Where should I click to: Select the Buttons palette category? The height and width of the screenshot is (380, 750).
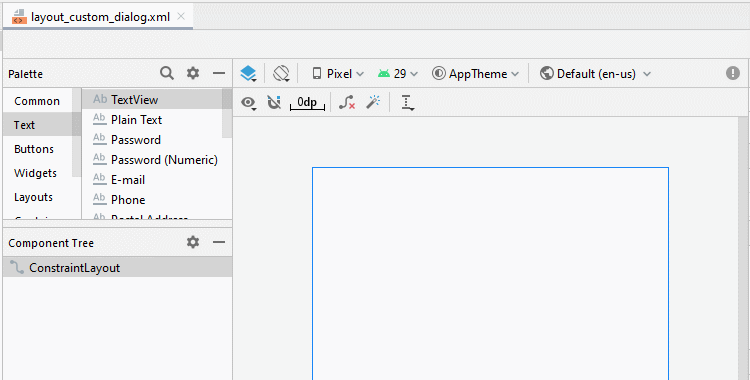34,149
